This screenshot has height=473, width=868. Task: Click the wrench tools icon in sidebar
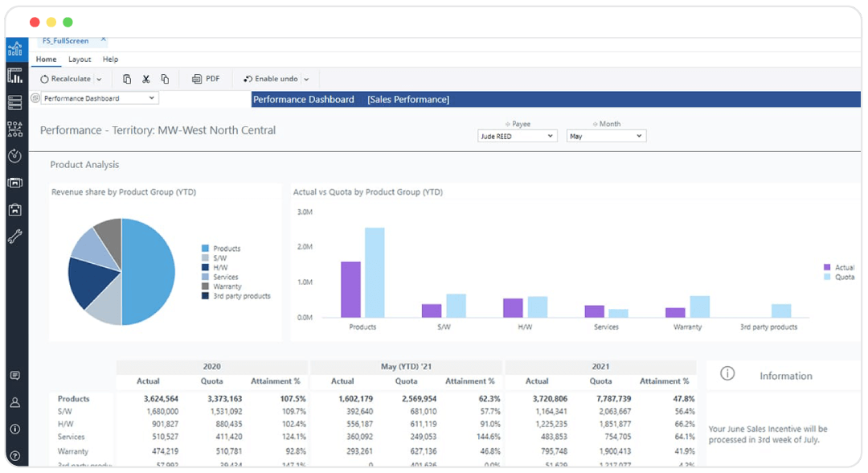point(16,236)
